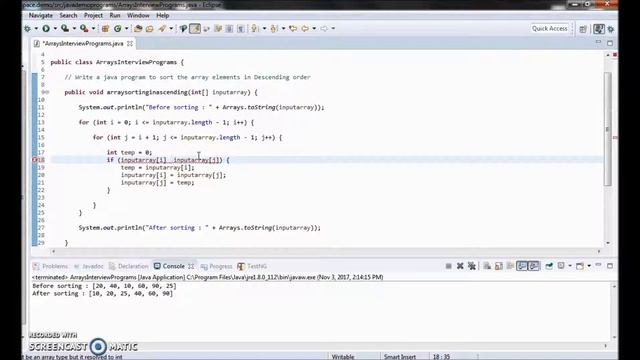This screenshot has height=360, width=640.
Task: Open Console display selected dropdown arrow
Action: pyautogui.click(x=570, y=266)
